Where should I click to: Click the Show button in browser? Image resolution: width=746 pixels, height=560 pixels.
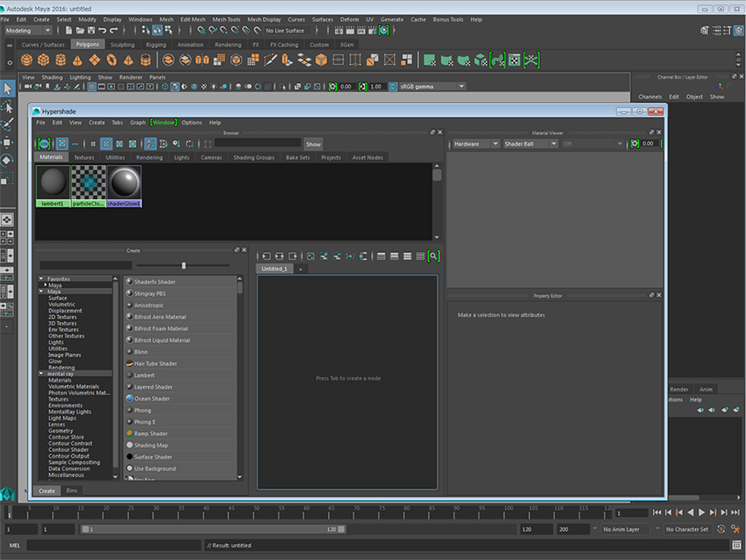(313, 144)
